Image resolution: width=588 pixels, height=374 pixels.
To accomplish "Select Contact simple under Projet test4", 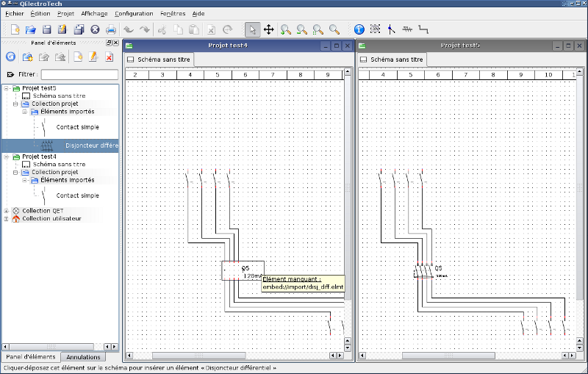I will [x=78, y=195].
